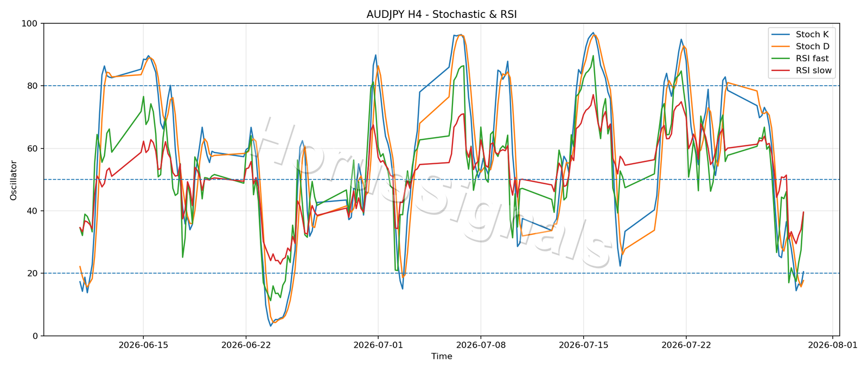Click the Stoch D legend entry
The height and width of the screenshot is (372, 868).
pyautogui.click(x=801, y=47)
